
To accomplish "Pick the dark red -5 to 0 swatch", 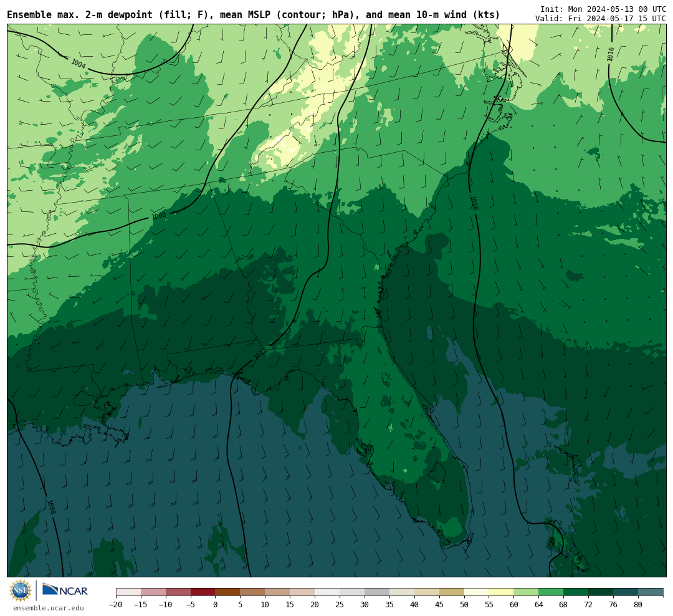I will tap(203, 592).
